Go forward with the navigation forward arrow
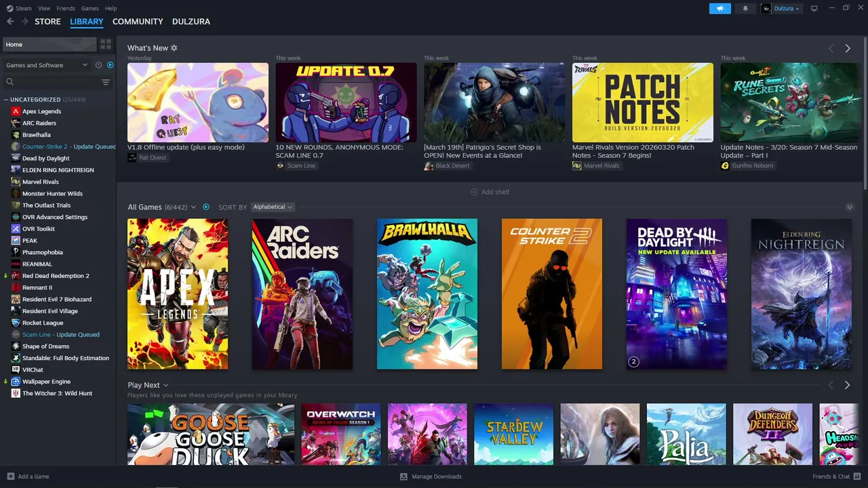 tap(25, 22)
